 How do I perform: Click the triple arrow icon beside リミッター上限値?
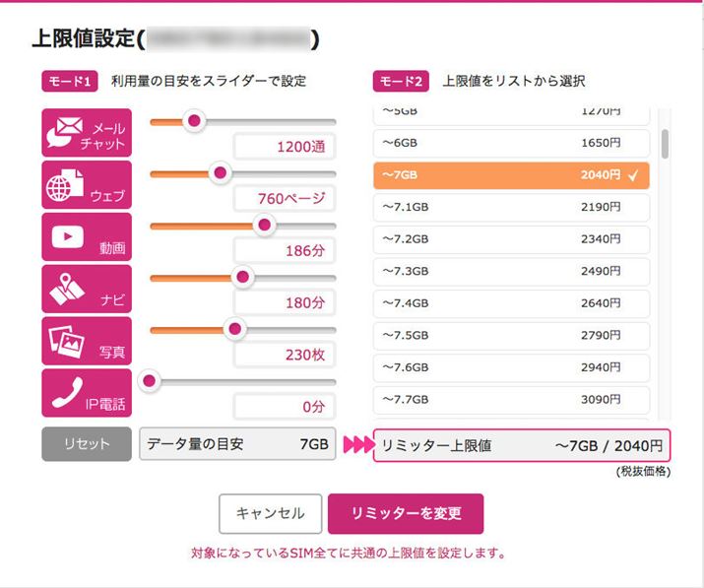pos(356,445)
